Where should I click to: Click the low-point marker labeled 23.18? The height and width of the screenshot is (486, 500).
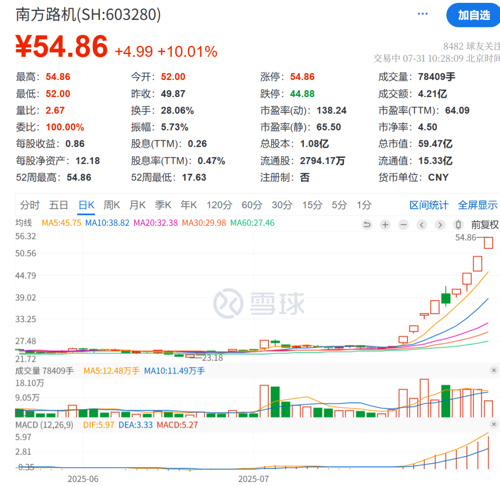pos(212,358)
